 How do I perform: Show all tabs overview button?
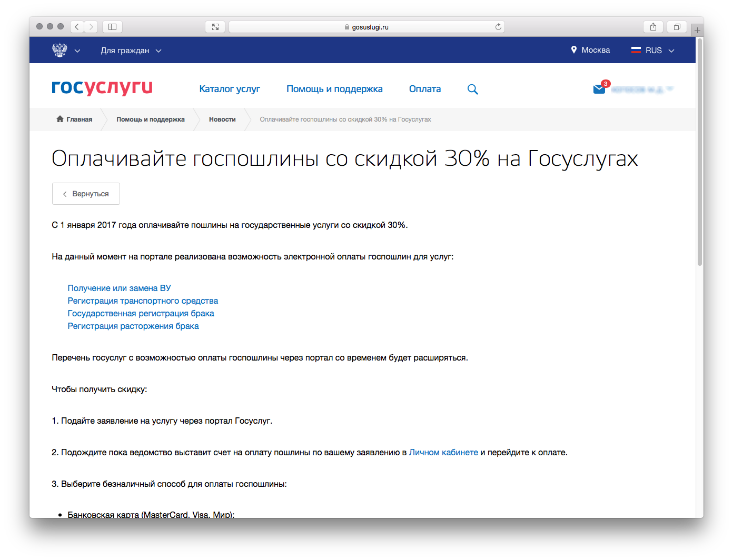677,27
